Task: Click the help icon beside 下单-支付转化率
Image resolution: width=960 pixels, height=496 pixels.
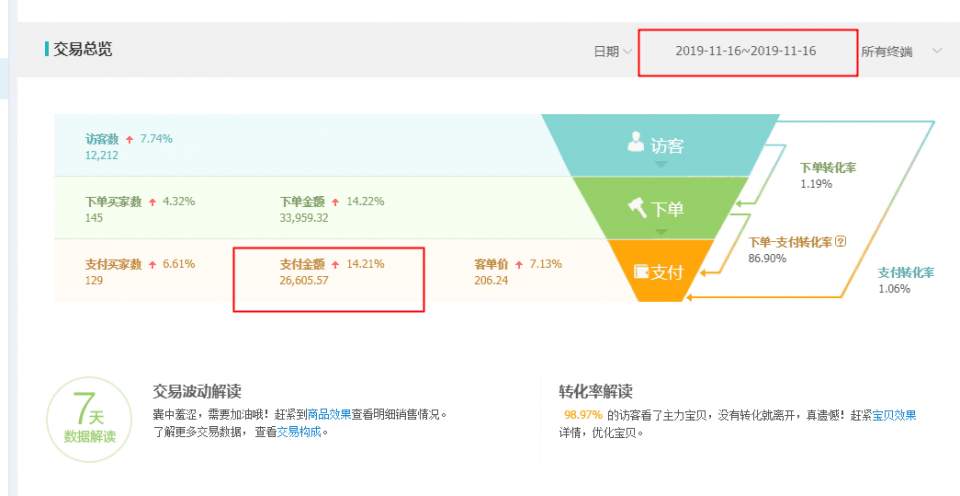Action: point(841,241)
